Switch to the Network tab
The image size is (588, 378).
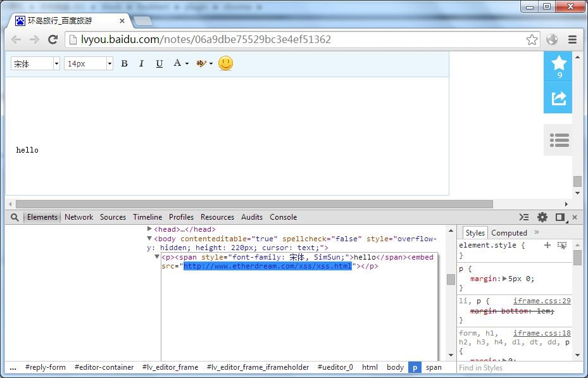point(78,217)
